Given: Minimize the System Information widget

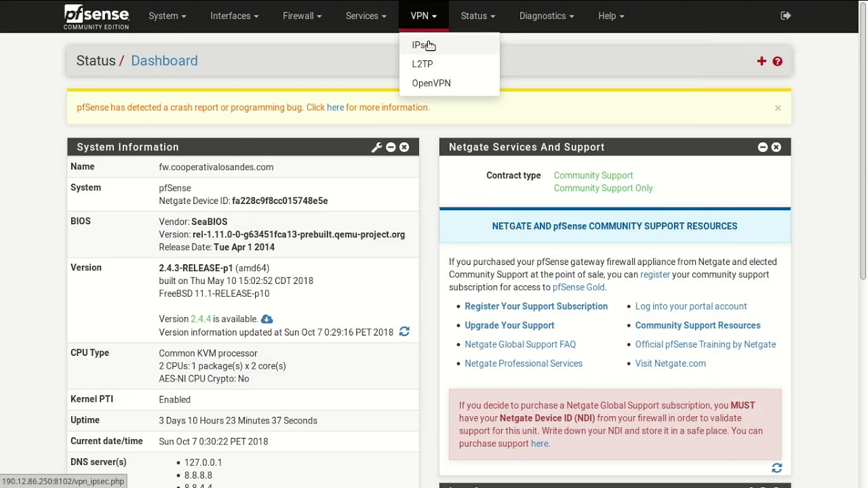Looking at the screenshot, I should pyautogui.click(x=391, y=147).
